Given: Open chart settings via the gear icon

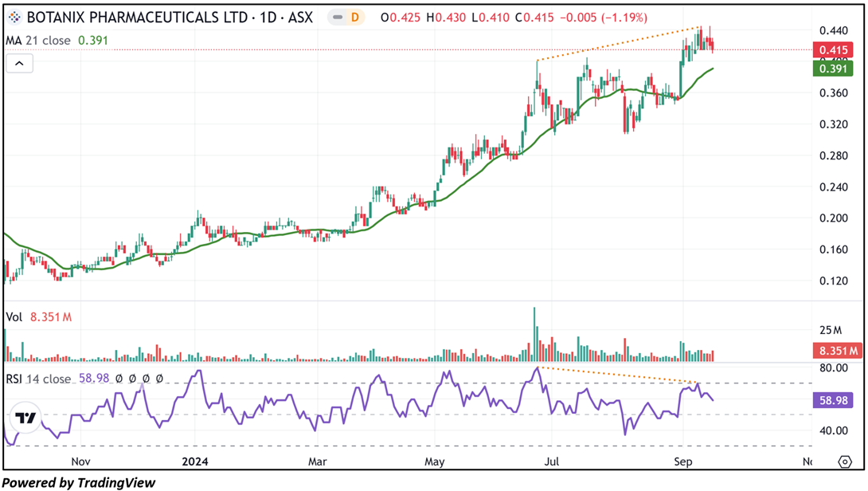Looking at the screenshot, I should tap(845, 461).
